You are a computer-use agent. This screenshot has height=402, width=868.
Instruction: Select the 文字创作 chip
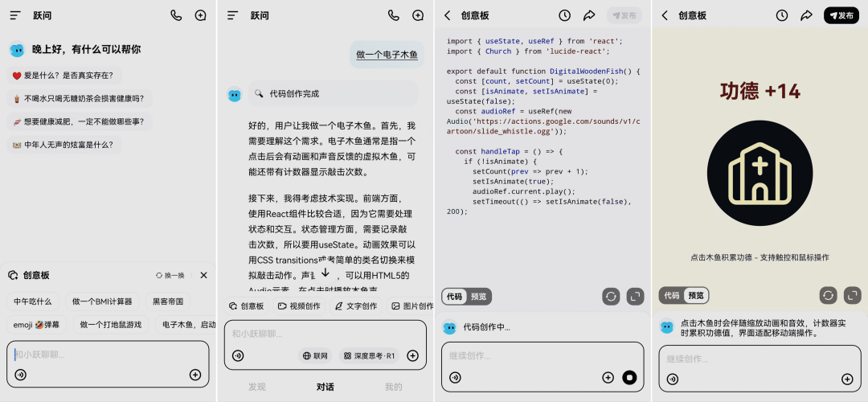[356, 306]
